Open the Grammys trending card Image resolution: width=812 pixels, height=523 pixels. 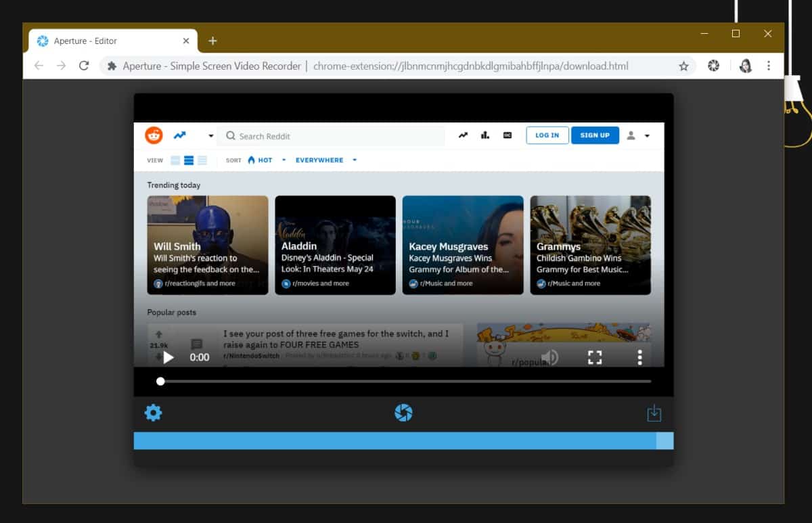[x=591, y=245]
